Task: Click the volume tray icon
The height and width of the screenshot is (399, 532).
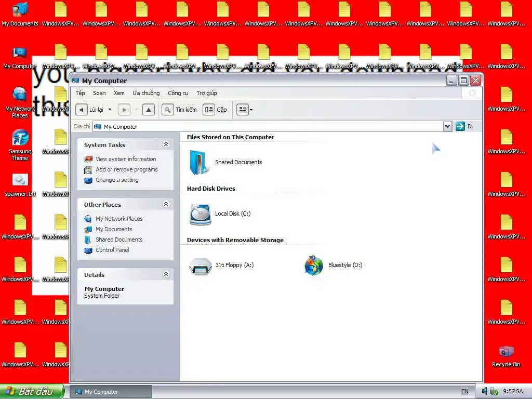Action: (x=485, y=392)
